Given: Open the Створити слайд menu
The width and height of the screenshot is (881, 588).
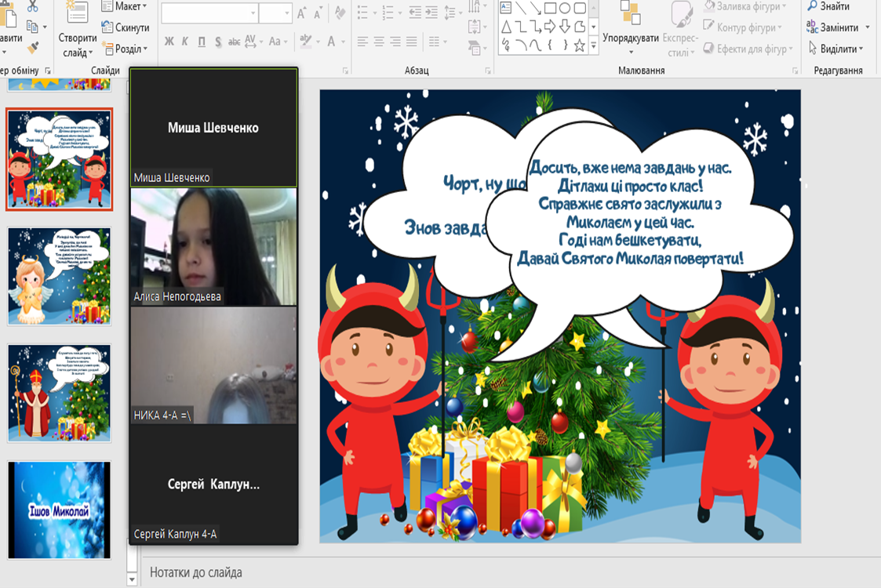Looking at the screenshot, I should pyautogui.click(x=77, y=45).
